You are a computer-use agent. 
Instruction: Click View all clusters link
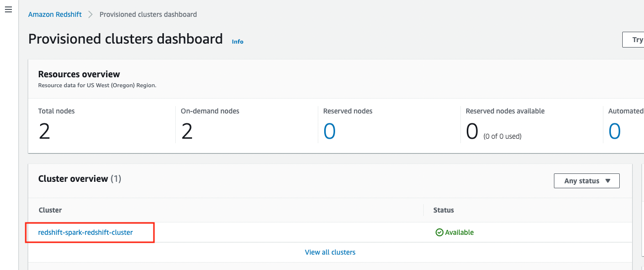[330, 252]
